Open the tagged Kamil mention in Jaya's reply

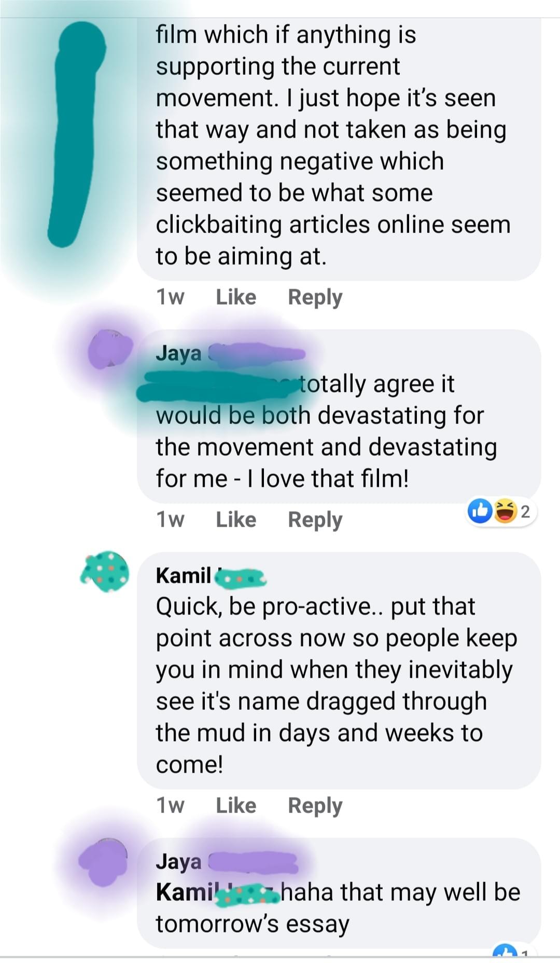click(218, 892)
